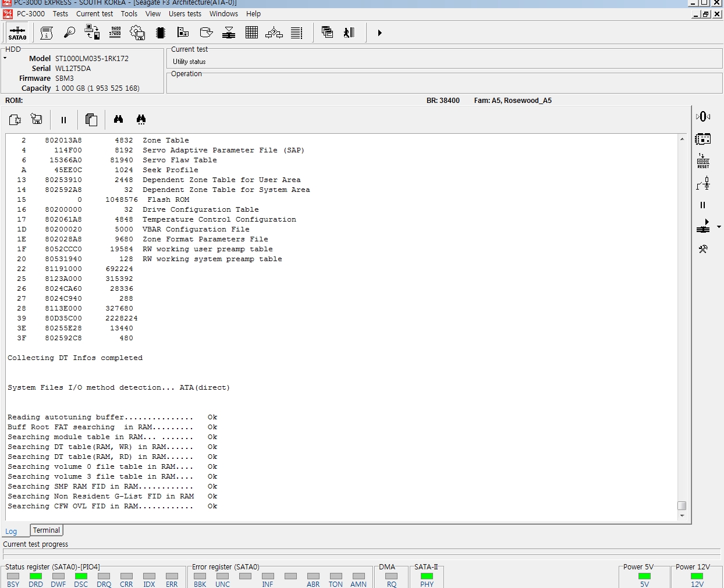724x588 pixels.
Task: Click the circuit board icon in right sidebar
Action: pos(703,139)
